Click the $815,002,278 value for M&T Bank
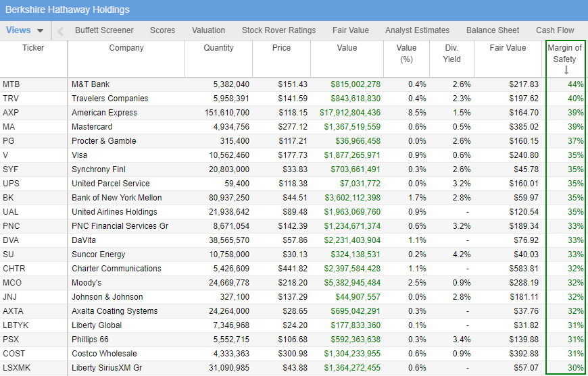 (356, 84)
